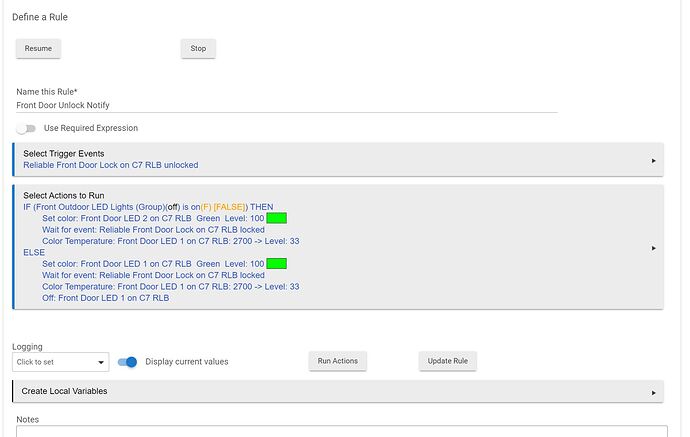
Task: Click the Resume button
Action: tap(38, 48)
